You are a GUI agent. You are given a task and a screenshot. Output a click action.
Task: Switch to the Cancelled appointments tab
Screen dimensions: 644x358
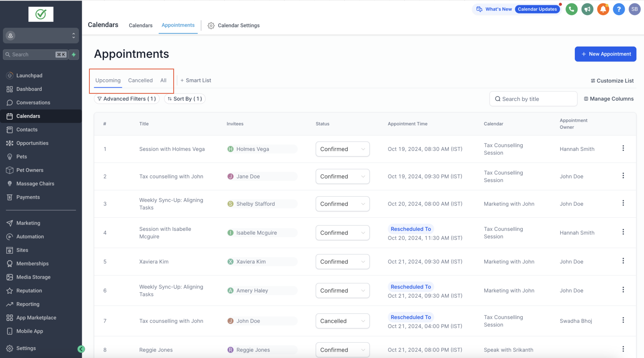tap(140, 80)
